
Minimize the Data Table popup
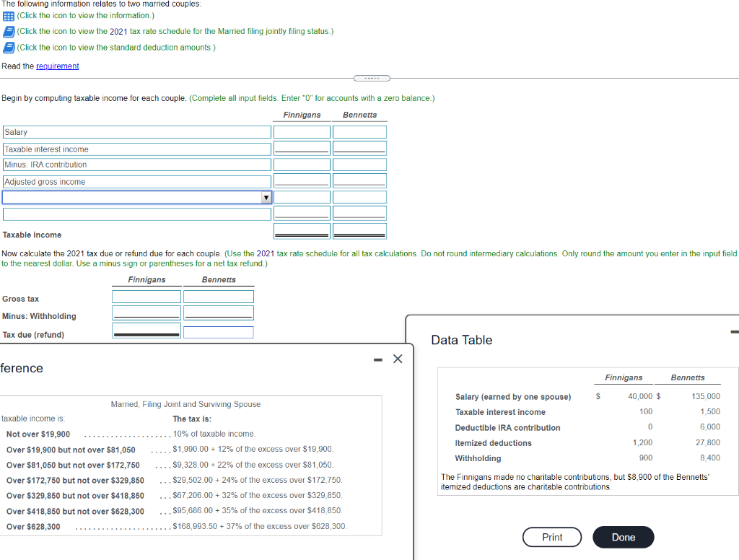[x=735, y=333]
